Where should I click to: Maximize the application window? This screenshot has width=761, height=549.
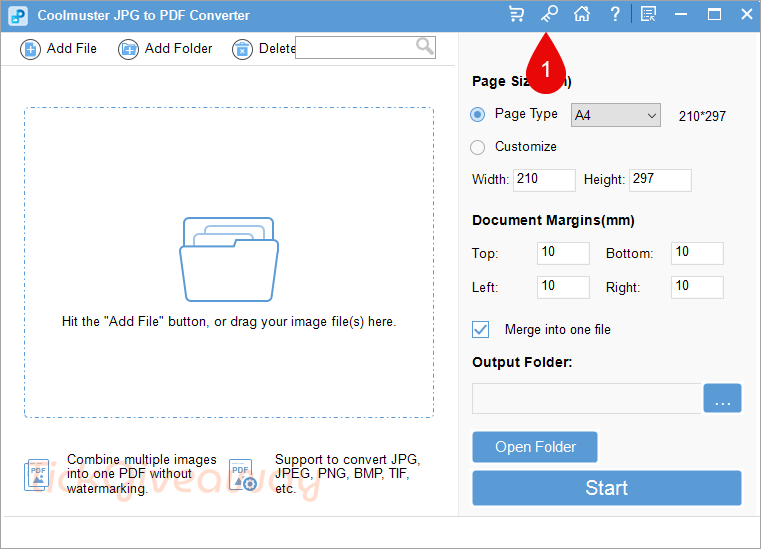(x=714, y=14)
